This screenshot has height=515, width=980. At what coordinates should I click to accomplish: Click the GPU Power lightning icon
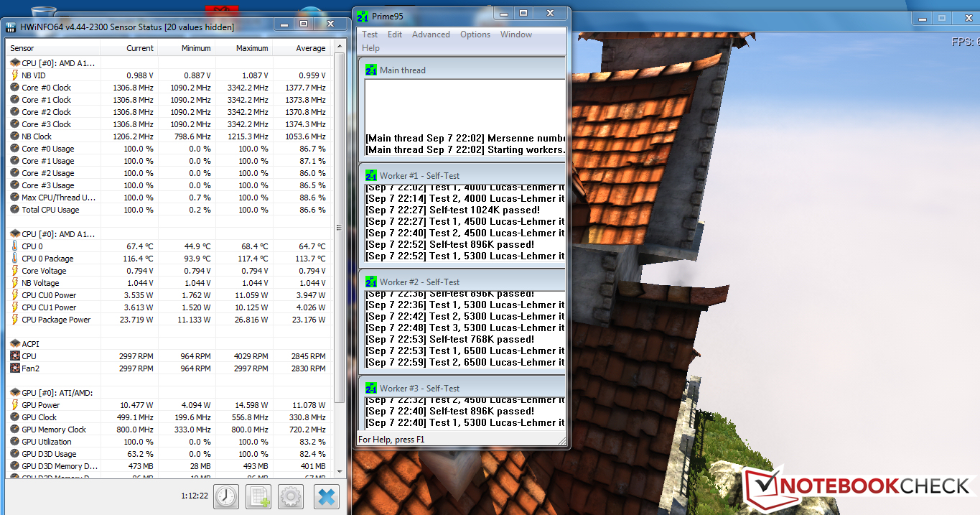[x=15, y=405]
